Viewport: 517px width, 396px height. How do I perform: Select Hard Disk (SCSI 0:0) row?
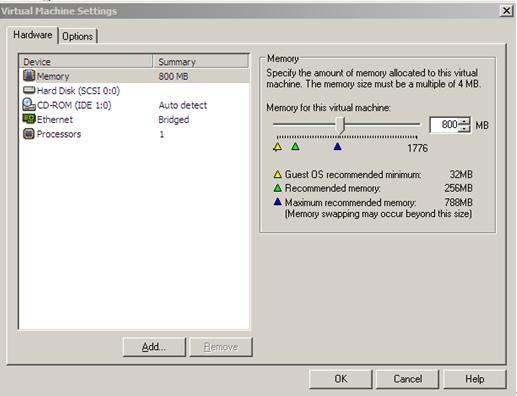[x=134, y=90]
